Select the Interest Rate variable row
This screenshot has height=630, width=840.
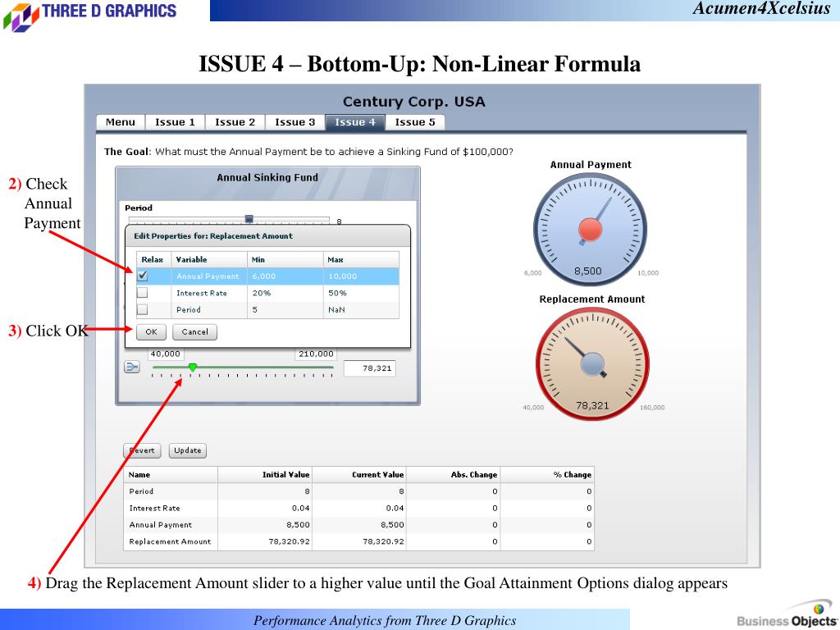(x=268, y=293)
